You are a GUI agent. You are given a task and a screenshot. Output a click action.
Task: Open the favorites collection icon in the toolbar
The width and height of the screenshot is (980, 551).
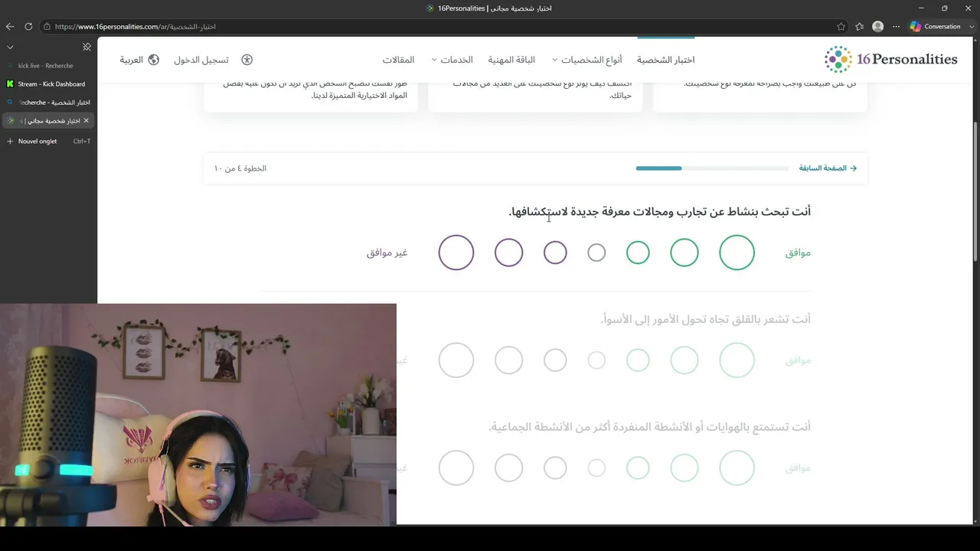coord(860,26)
